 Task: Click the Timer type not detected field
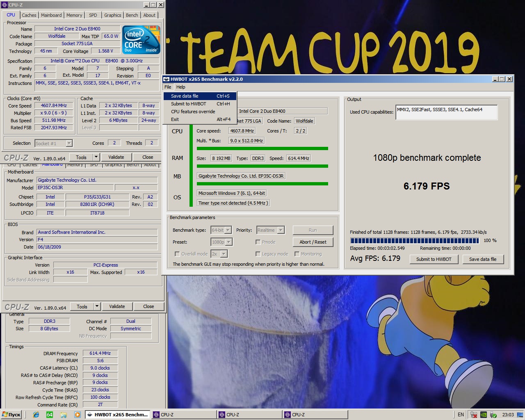coord(233,203)
